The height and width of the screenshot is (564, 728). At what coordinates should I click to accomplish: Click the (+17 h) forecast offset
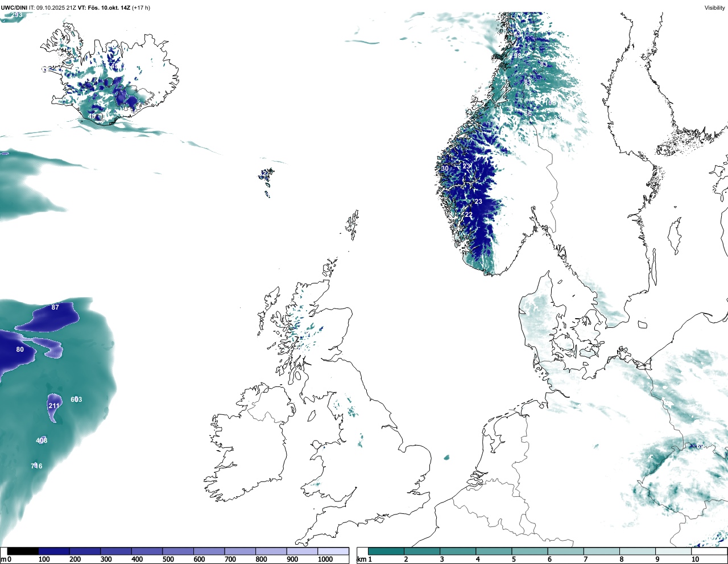tap(141, 7)
